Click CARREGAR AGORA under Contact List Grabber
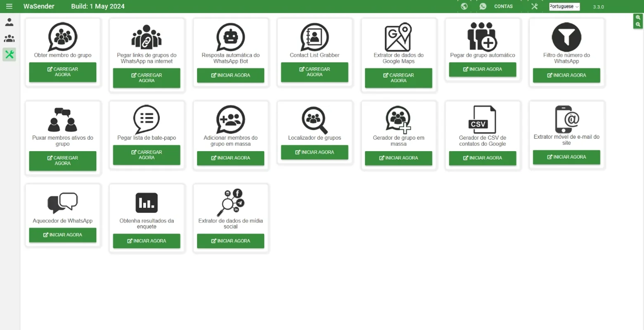 tap(315, 72)
